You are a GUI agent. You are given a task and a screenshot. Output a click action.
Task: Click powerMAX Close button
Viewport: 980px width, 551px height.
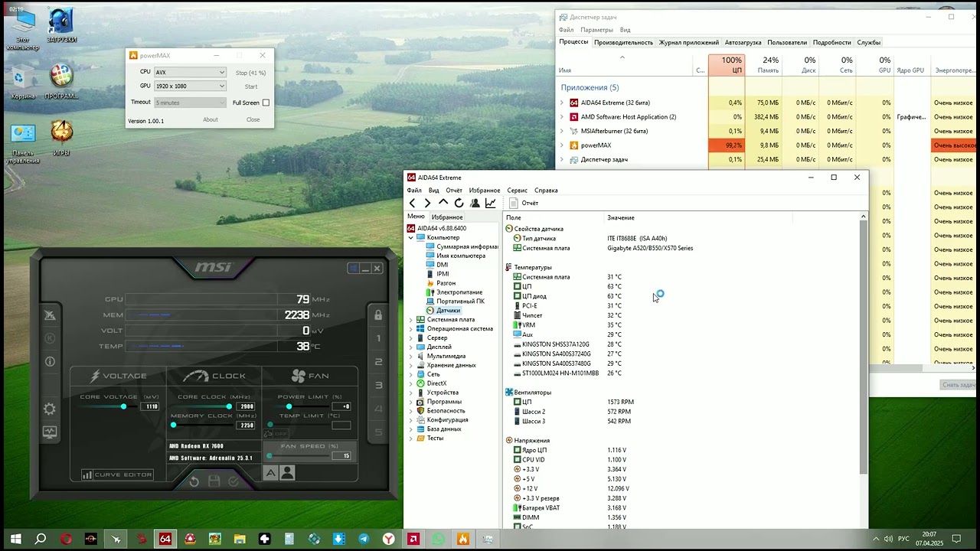(x=253, y=119)
